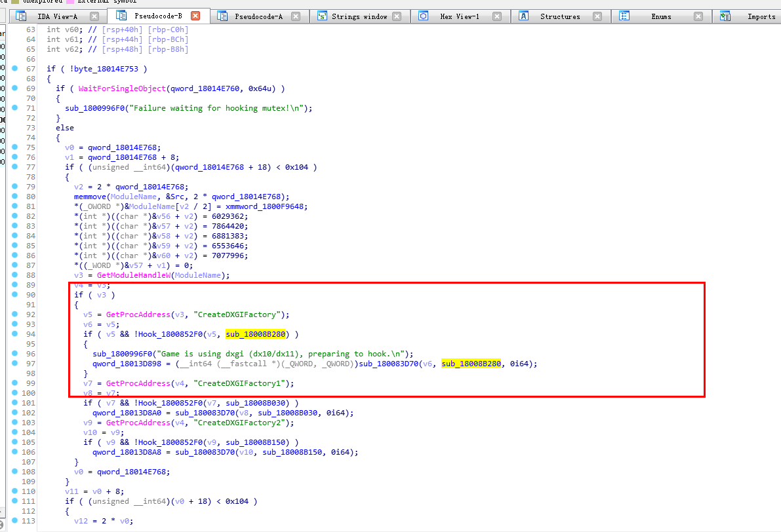Viewport: 781px width, 532px height.
Task: Click the WaitForSingleObject function call
Action: (122, 88)
